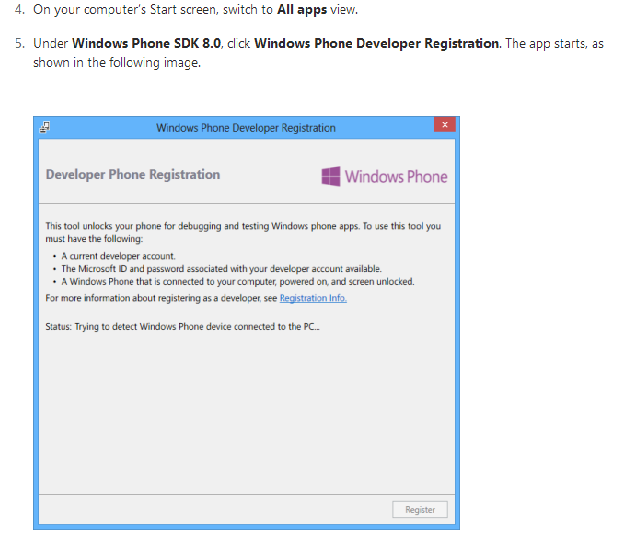
Task: Click the Developer Phone Registration heading
Action: point(133,174)
